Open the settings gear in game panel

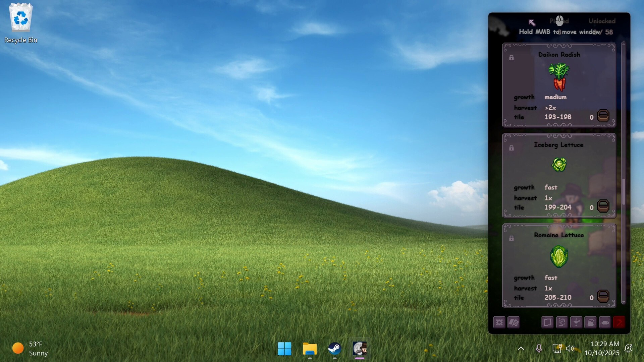499,322
